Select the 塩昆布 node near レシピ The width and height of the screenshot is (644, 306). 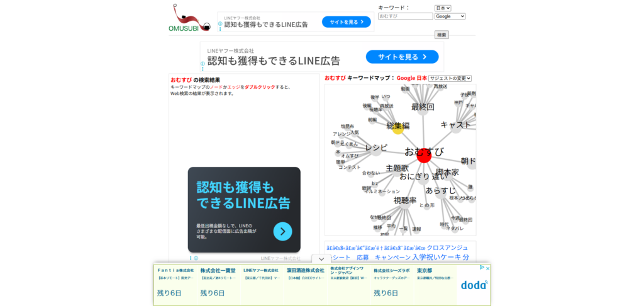[347, 127]
